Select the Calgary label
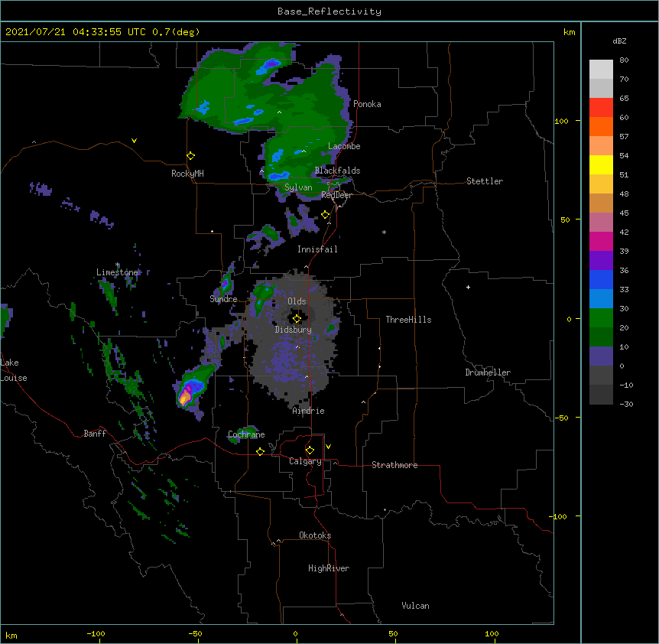 (x=305, y=461)
